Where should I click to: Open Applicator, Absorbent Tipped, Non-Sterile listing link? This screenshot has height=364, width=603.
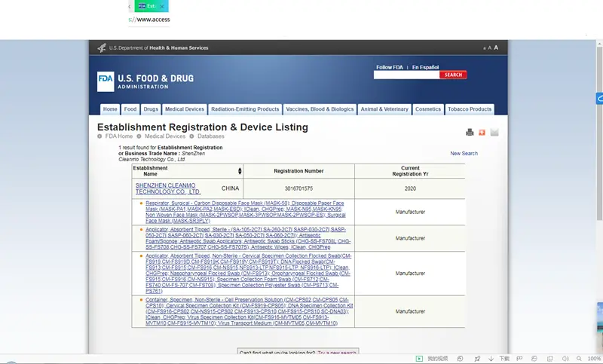pos(249,274)
